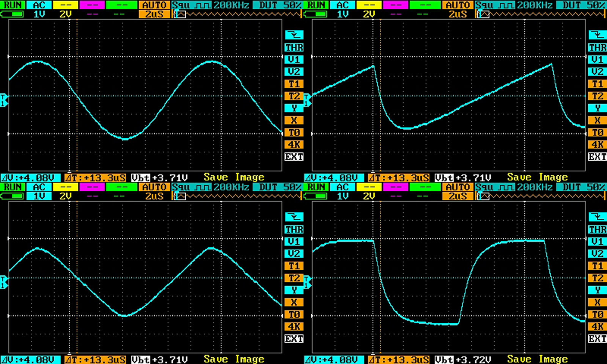Click the T0 icon in top-left scope
This screenshot has width=607, height=364.
294,132
